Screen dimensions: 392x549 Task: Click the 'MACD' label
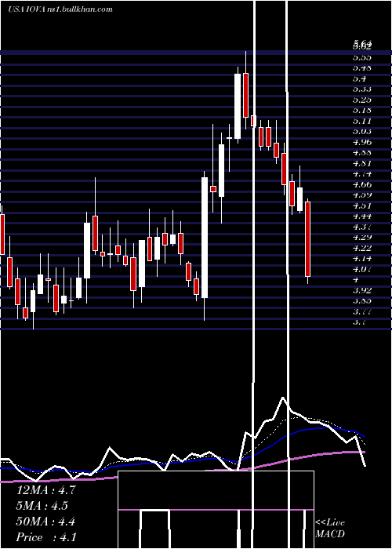pos(329,534)
